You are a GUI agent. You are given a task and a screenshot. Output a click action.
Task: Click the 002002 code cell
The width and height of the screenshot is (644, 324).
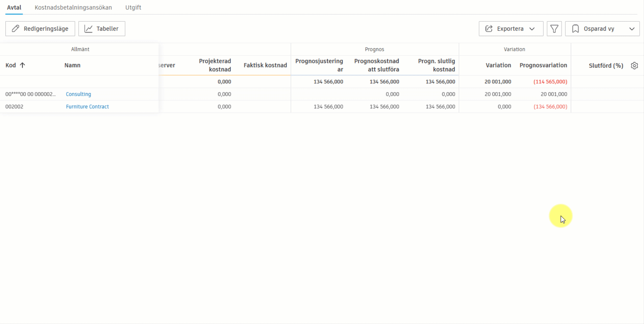(15, 107)
